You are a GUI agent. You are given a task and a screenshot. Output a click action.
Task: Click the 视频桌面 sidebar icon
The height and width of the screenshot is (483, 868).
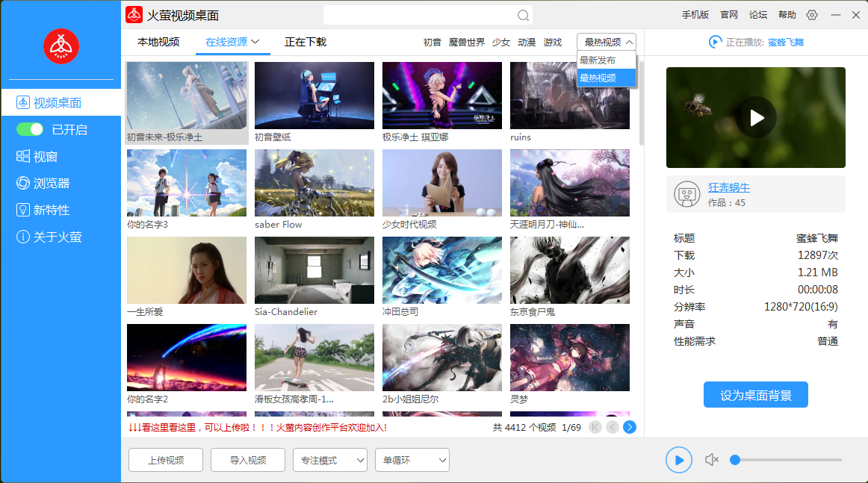[22, 103]
